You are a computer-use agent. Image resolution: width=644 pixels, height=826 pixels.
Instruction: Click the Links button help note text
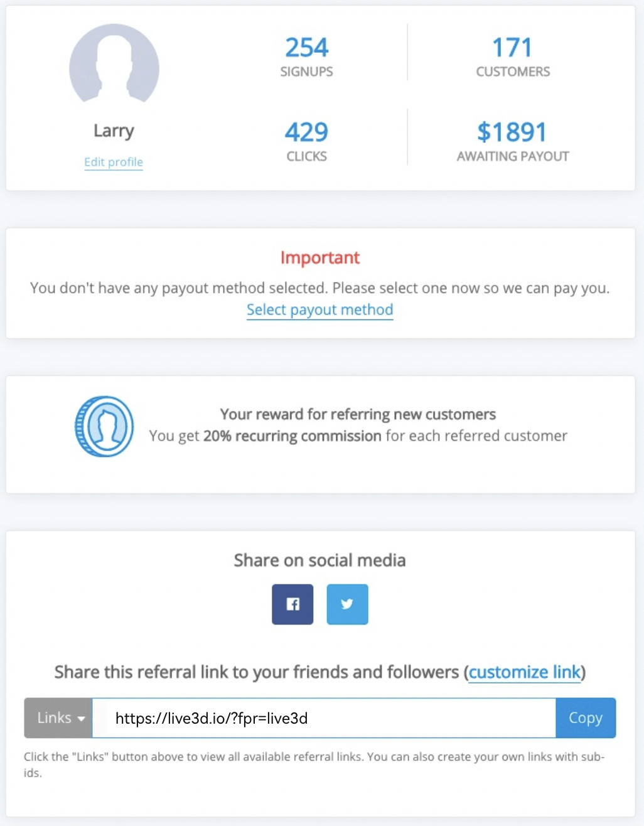(x=314, y=764)
